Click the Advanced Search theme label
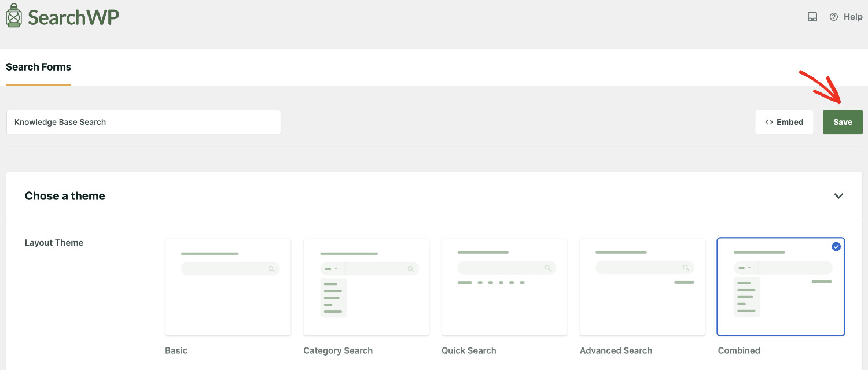The height and width of the screenshot is (370, 868). click(616, 350)
